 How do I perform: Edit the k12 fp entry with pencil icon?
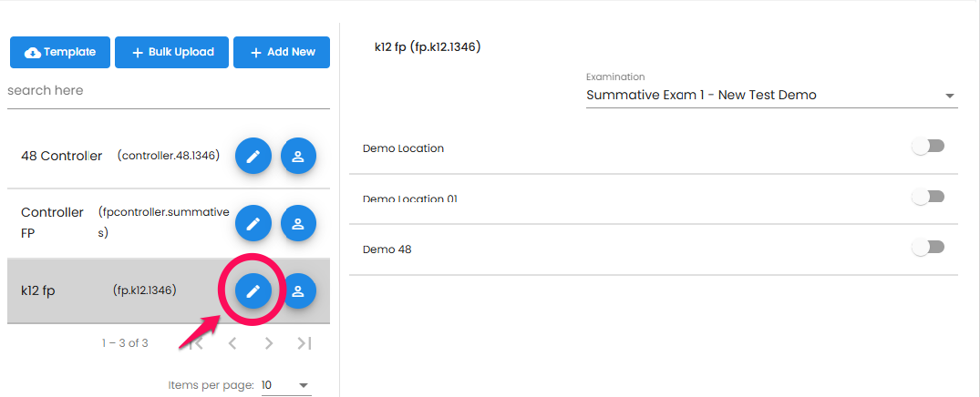point(253,290)
